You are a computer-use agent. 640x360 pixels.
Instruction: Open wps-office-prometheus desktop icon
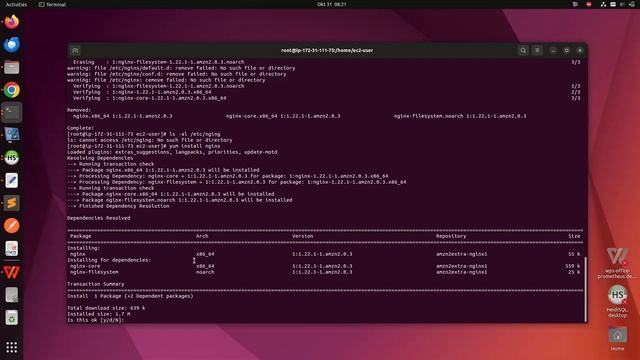(617, 263)
